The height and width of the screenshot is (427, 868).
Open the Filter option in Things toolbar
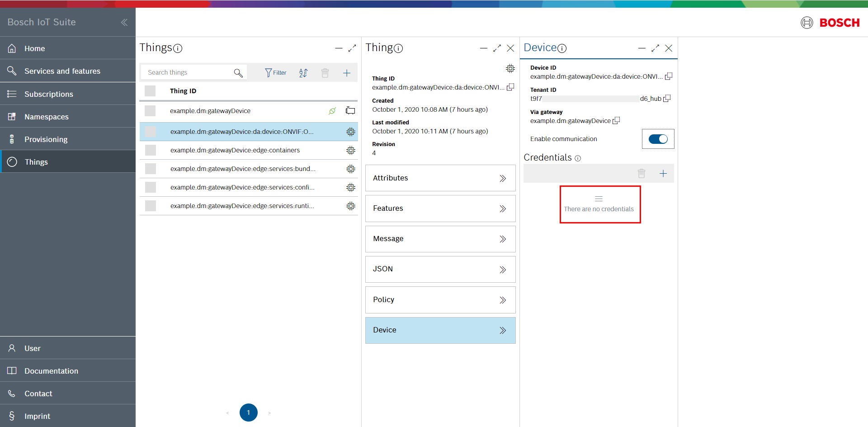pyautogui.click(x=276, y=73)
